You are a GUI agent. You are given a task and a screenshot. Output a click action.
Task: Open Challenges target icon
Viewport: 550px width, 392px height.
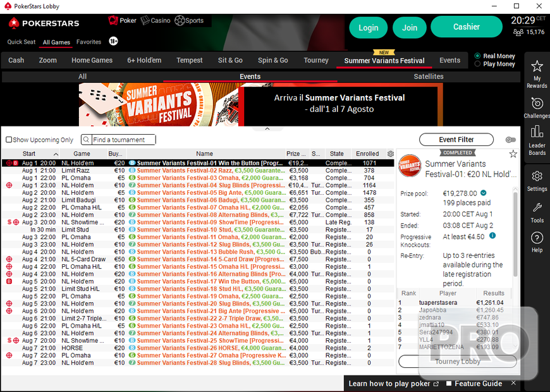pyautogui.click(x=537, y=103)
